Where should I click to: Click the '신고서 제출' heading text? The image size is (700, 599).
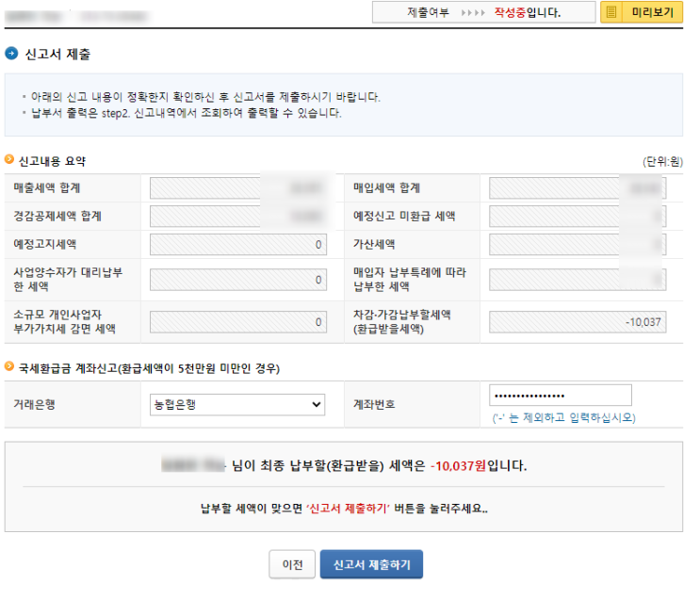click(57, 54)
